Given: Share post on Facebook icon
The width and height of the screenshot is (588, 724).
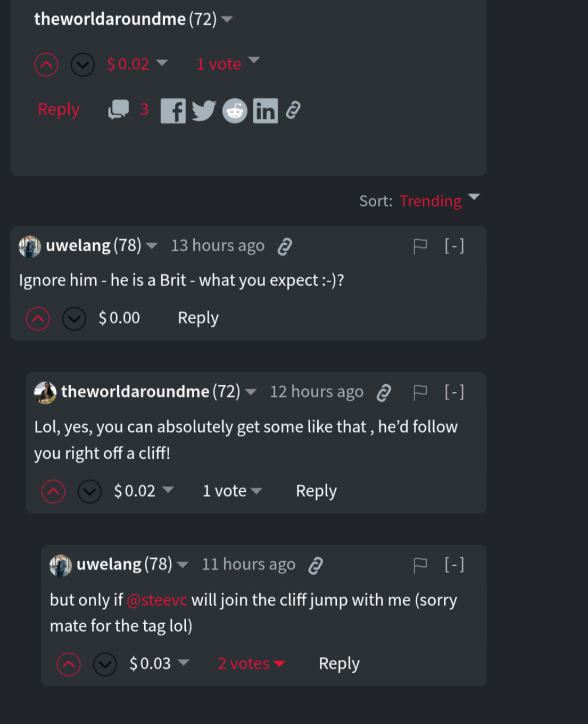Looking at the screenshot, I should click(173, 111).
